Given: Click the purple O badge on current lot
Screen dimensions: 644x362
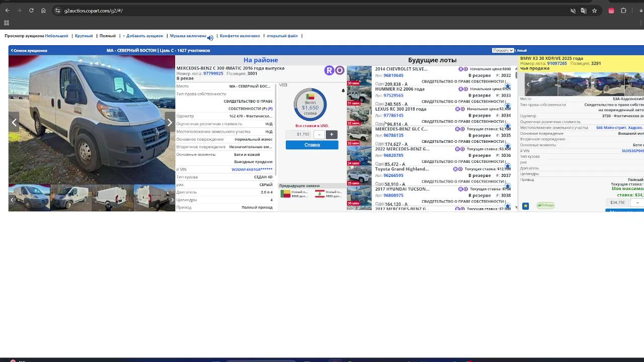Looking at the screenshot, I should click(x=340, y=70).
